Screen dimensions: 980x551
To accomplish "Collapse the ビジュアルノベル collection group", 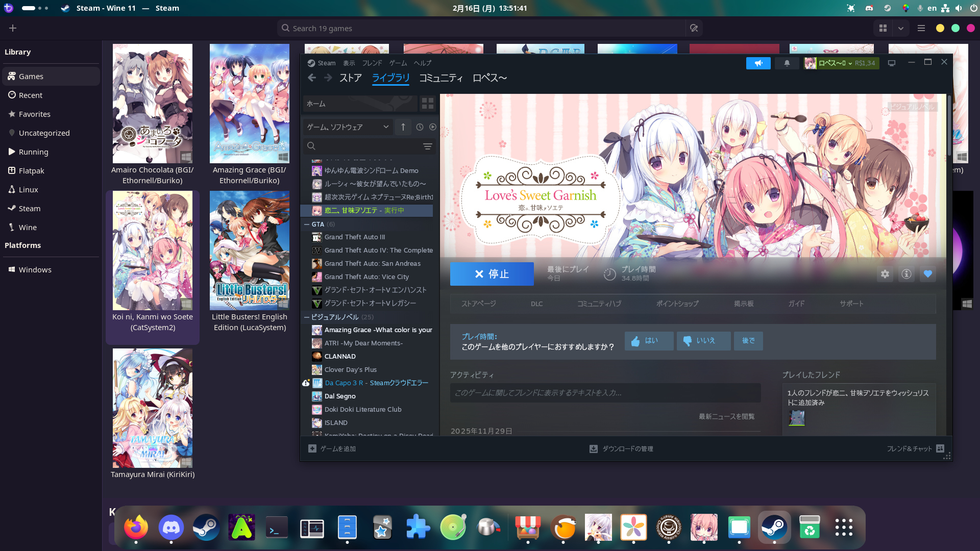I will click(x=307, y=317).
